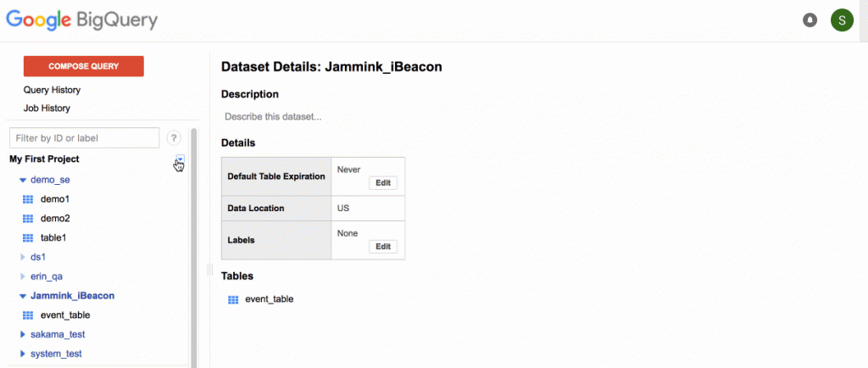The height and width of the screenshot is (368, 868).
Task: Select the demo2 table icon
Action: (x=28, y=218)
